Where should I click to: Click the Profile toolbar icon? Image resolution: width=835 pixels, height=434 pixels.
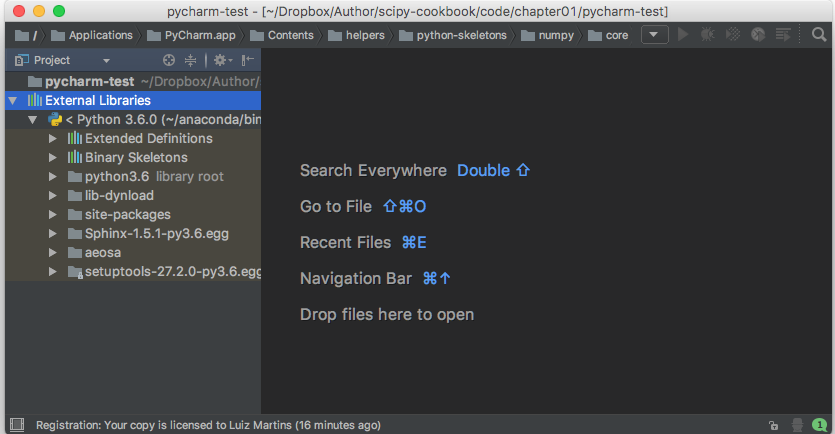click(x=758, y=35)
